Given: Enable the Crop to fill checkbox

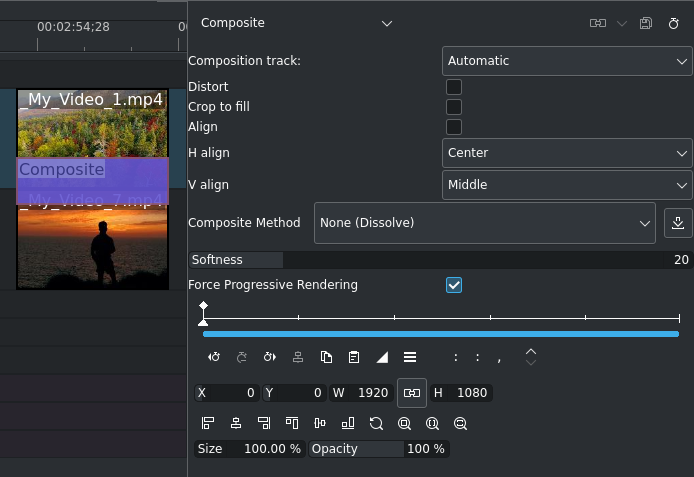Looking at the screenshot, I should point(454,107).
